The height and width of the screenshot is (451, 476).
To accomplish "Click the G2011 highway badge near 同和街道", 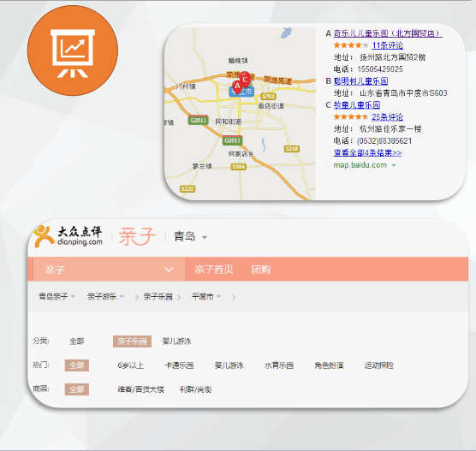I will tap(199, 120).
